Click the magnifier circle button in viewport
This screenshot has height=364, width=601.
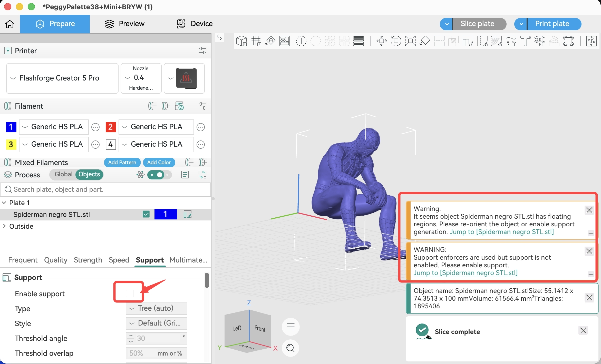click(x=290, y=348)
